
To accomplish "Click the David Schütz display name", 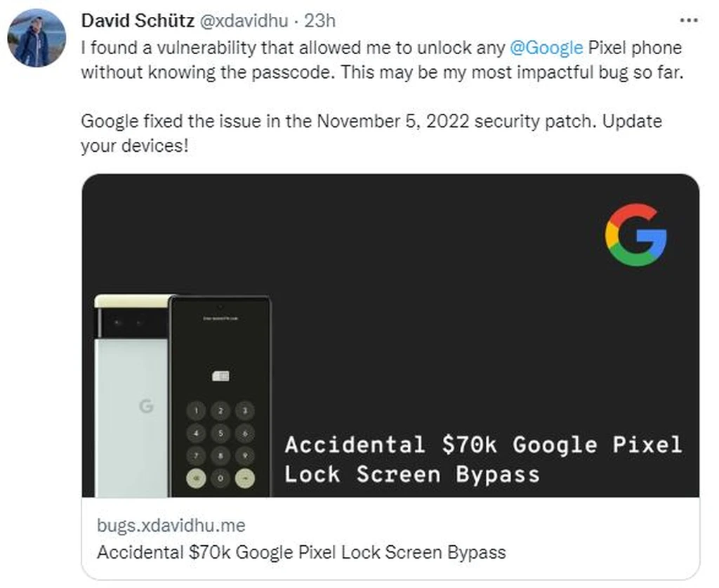I will pyautogui.click(x=138, y=20).
